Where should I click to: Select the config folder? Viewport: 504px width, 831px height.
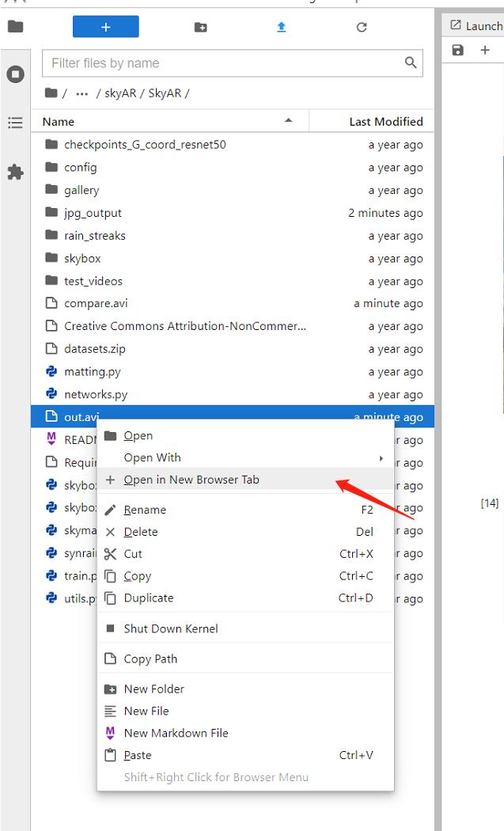[x=232, y=168]
